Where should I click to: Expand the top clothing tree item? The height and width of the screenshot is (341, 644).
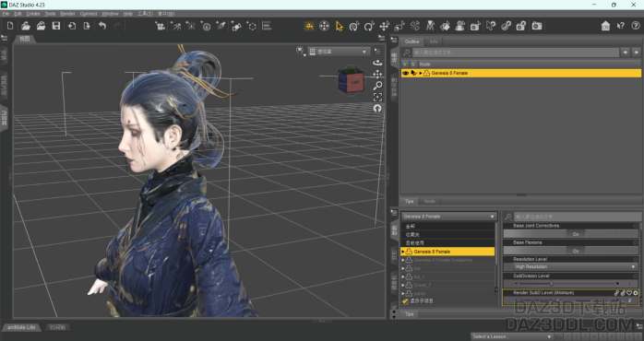click(x=403, y=268)
